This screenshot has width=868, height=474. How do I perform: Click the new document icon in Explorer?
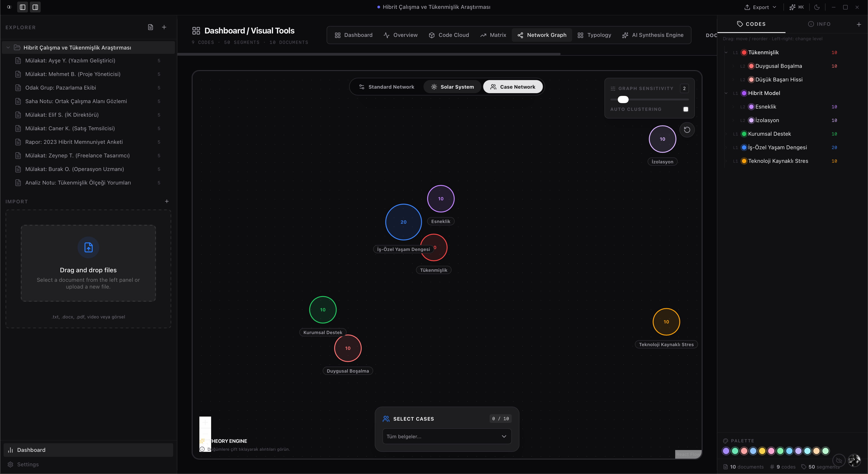[x=151, y=27]
